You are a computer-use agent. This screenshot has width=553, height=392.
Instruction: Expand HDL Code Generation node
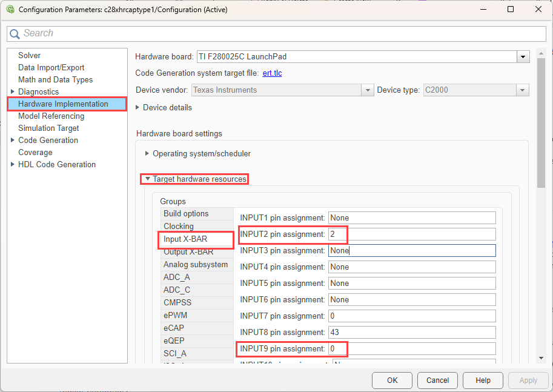[x=13, y=164]
